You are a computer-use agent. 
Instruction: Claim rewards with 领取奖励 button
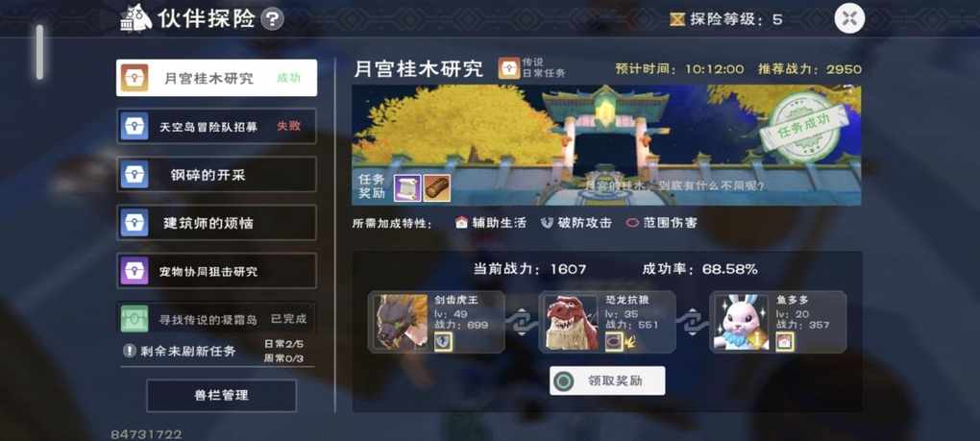pos(607,380)
